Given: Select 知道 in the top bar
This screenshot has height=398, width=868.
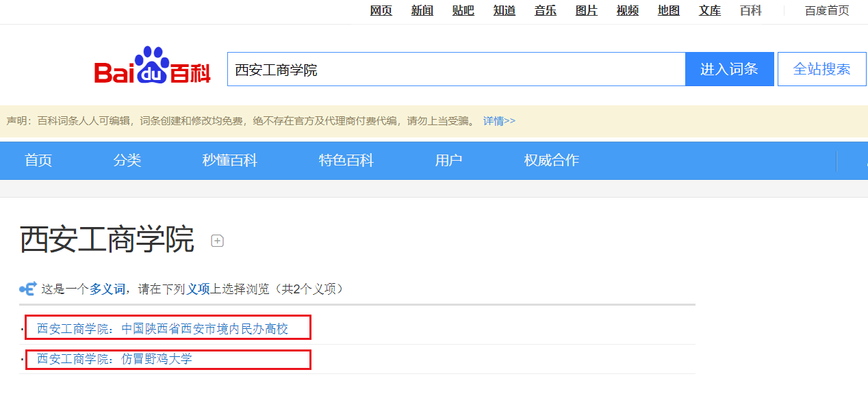Looking at the screenshot, I should [505, 10].
